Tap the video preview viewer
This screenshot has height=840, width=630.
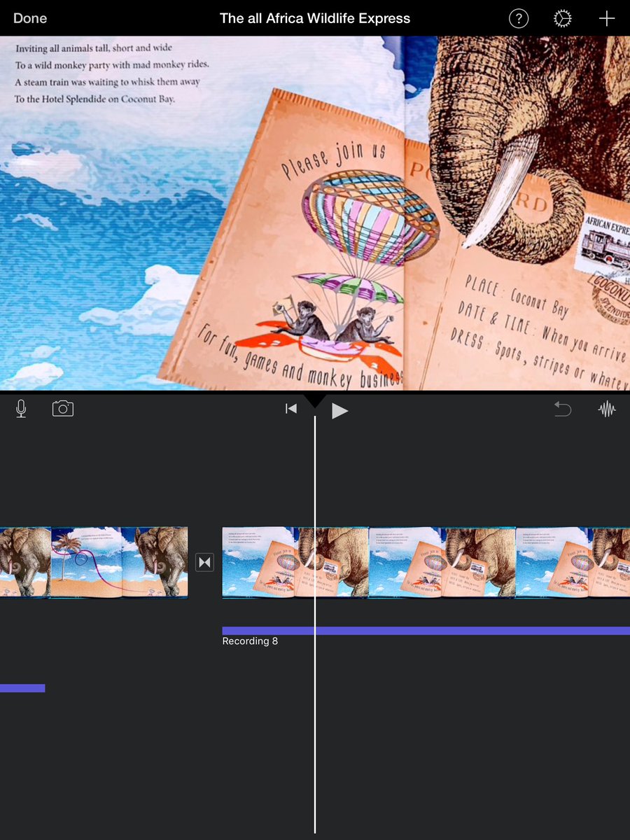(315, 213)
